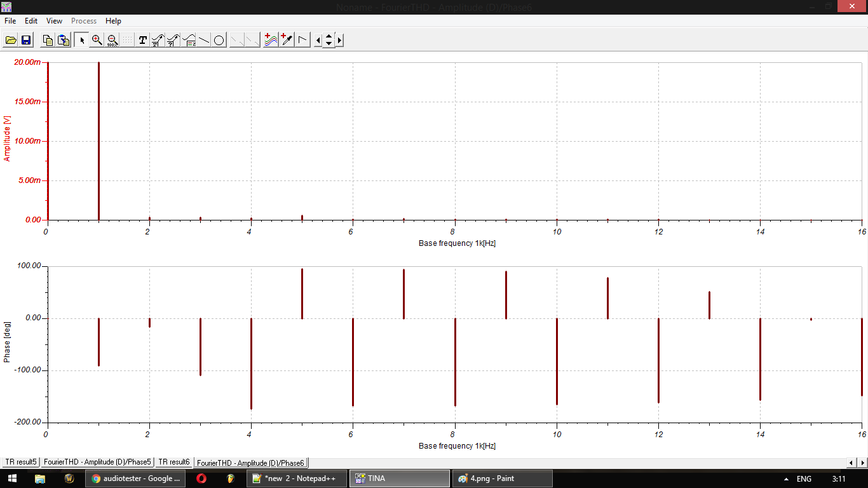Click the 15.00m amplitude axis value
The height and width of the screenshot is (488, 868).
click(x=27, y=102)
